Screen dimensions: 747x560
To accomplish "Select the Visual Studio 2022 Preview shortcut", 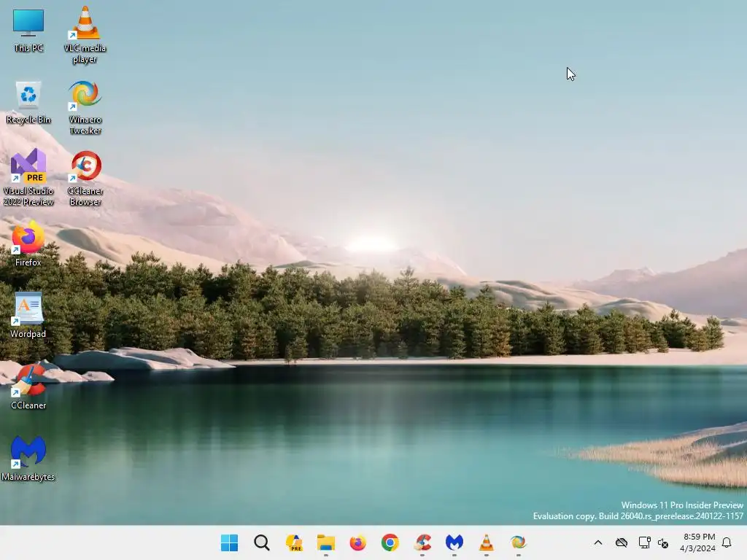I will coord(28,177).
